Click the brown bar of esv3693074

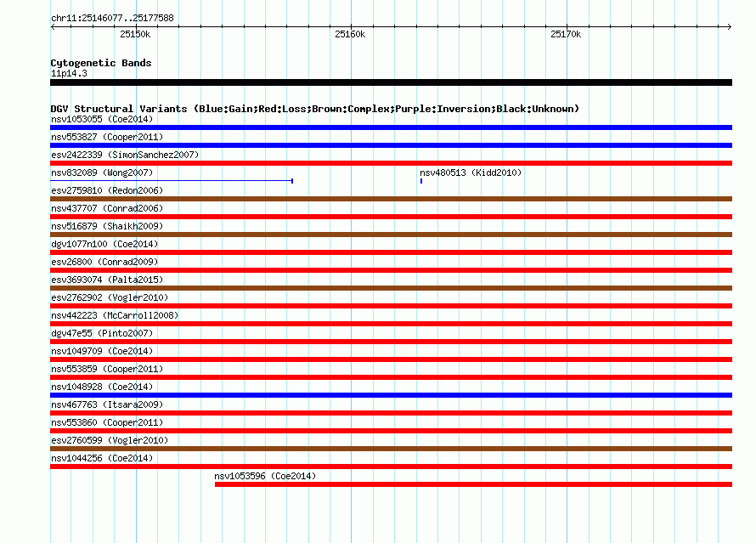[391, 288]
